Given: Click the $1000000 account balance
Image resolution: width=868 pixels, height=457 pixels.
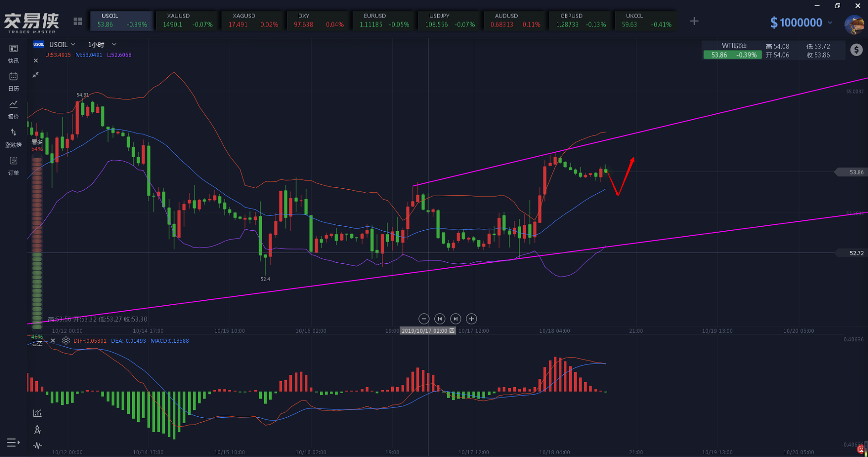Looking at the screenshot, I should pyautogui.click(x=796, y=22).
